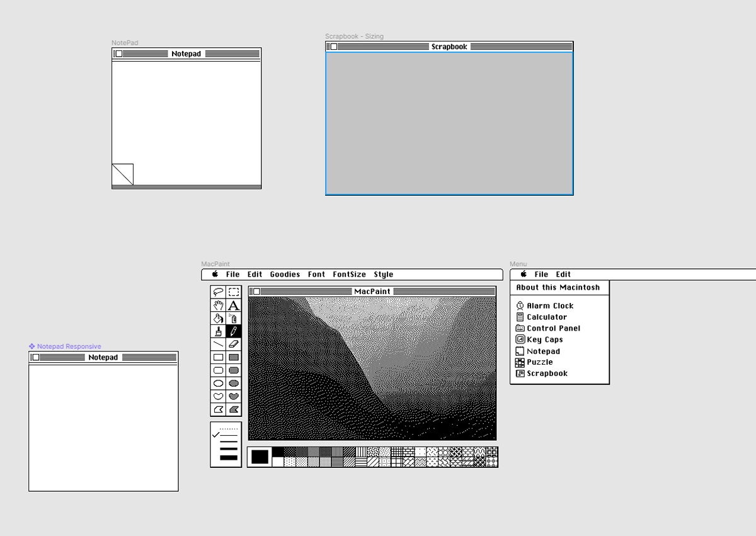Turn the Notepad page-corner curl
This screenshot has width=756, height=536.
tap(122, 174)
